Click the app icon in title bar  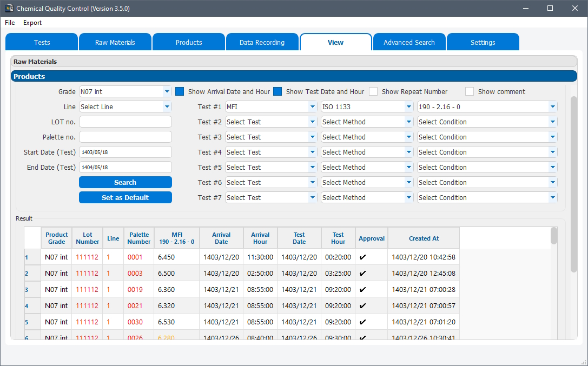click(x=9, y=9)
